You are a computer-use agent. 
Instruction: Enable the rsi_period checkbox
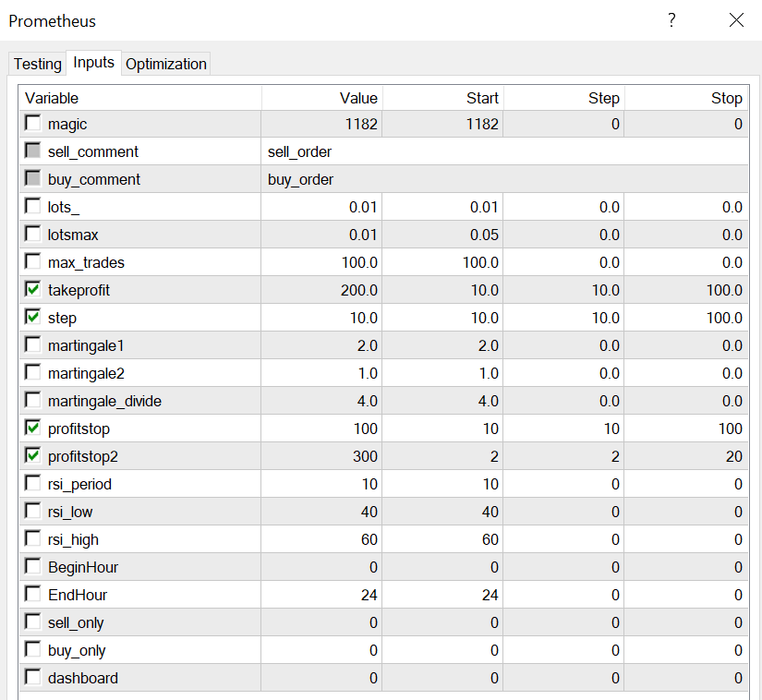[x=33, y=482]
